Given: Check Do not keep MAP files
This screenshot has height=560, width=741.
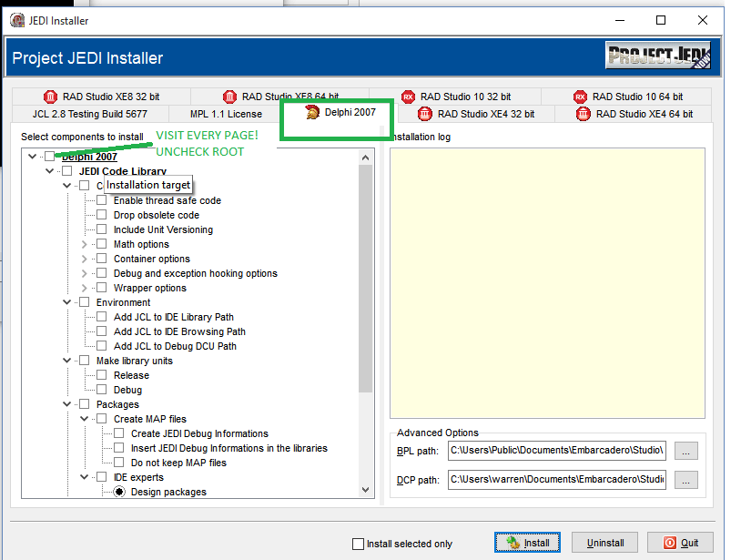Looking at the screenshot, I should pyautogui.click(x=119, y=463).
